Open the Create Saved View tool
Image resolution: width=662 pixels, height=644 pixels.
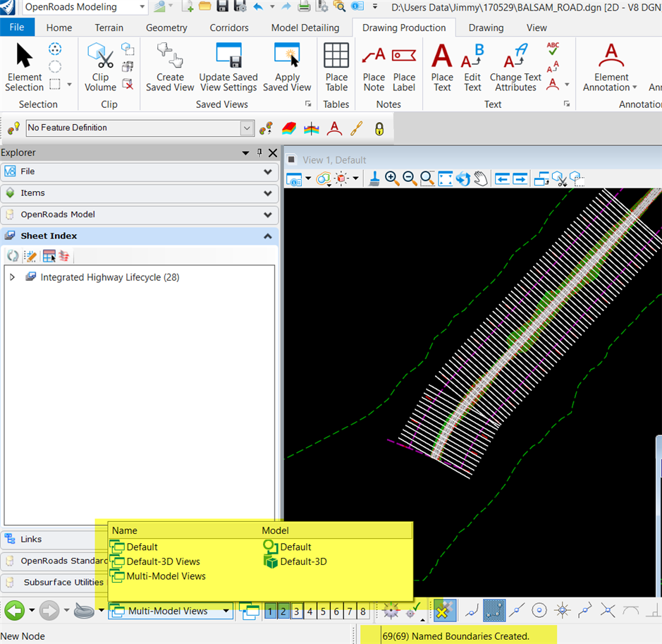coord(170,67)
